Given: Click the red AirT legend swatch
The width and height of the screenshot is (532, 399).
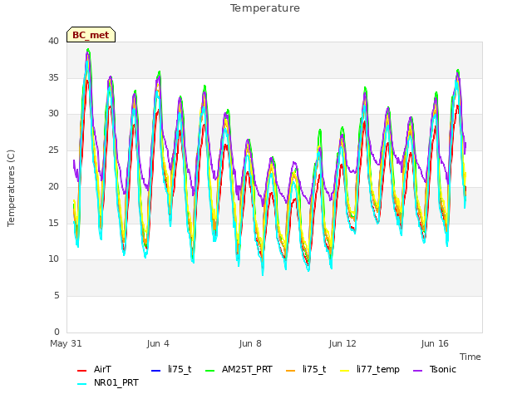Looking at the screenshot, I should click(81, 371).
